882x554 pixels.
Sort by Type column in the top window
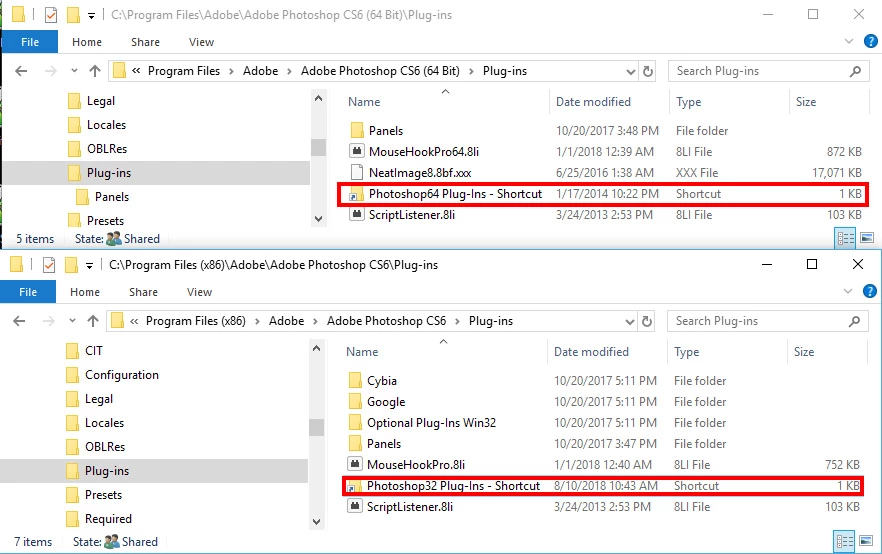point(688,102)
